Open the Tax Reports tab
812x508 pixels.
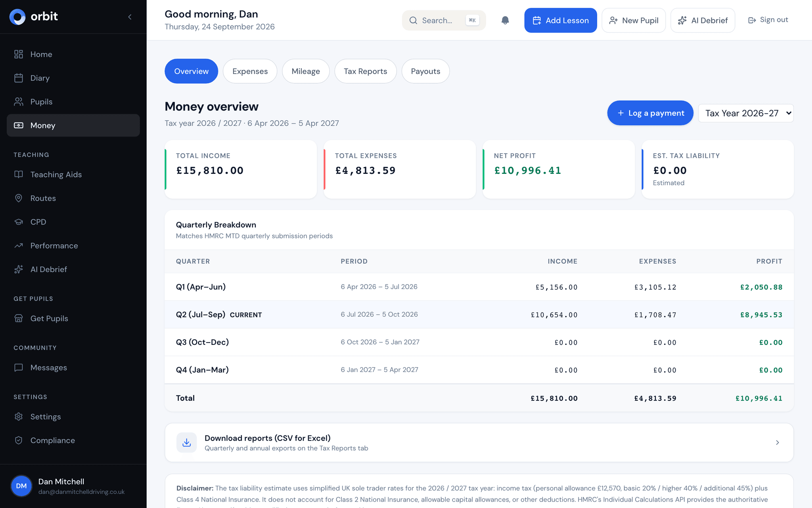coord(366,71)
